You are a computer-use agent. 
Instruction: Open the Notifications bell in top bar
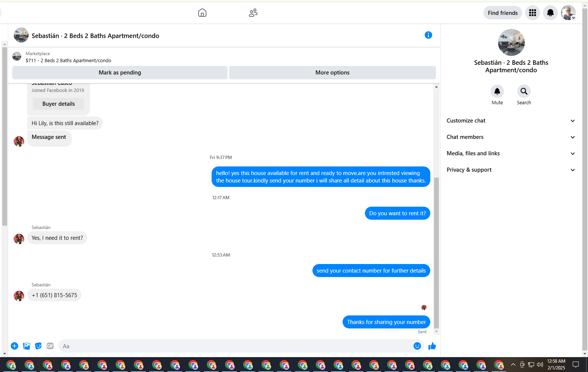point(550,13)
